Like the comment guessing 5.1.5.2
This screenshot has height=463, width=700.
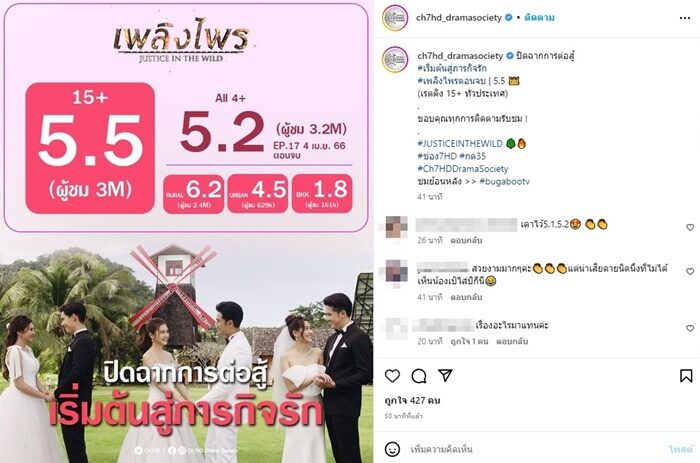(690, 227)
